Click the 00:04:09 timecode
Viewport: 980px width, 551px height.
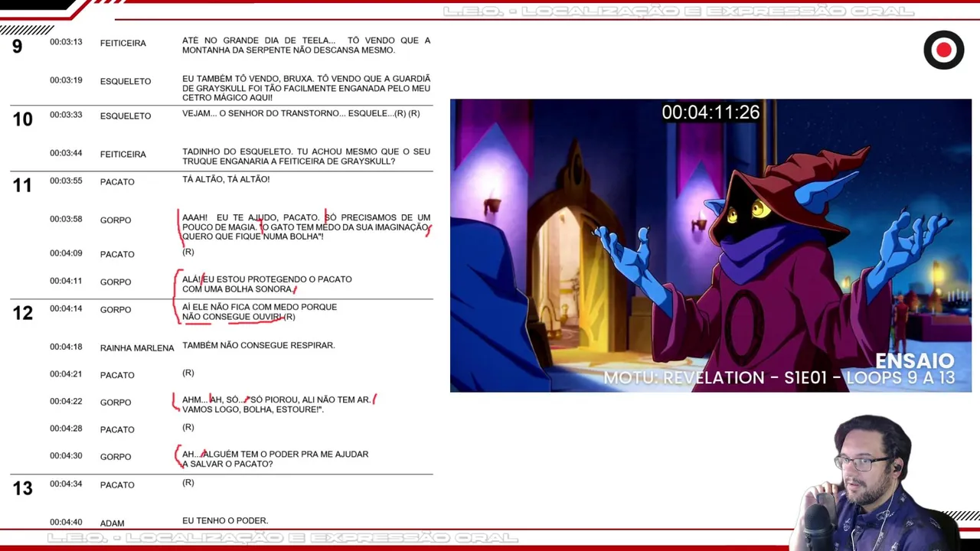pyautogui.click(x=66, y=253)
